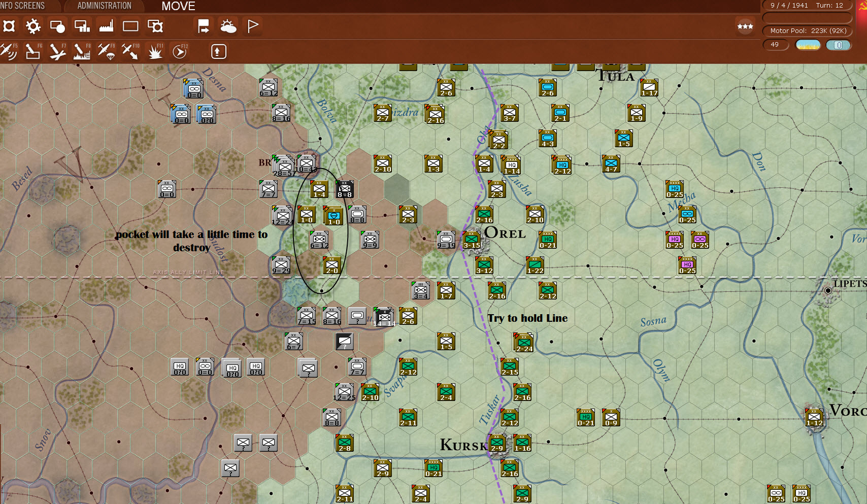This screenshot has width=867, height=504.
Task: Click the gear cog toolbar icon
Action: tap(33, 26)
